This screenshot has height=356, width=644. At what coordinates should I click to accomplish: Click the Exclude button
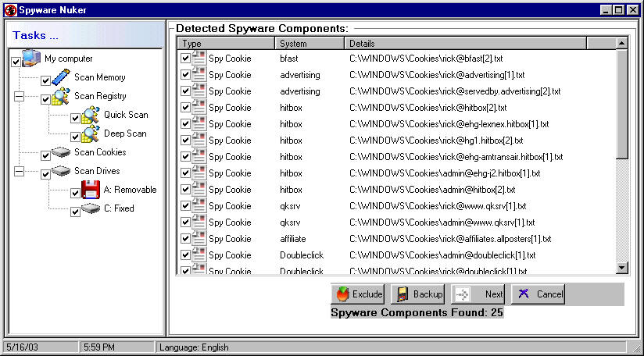[357, 294]
